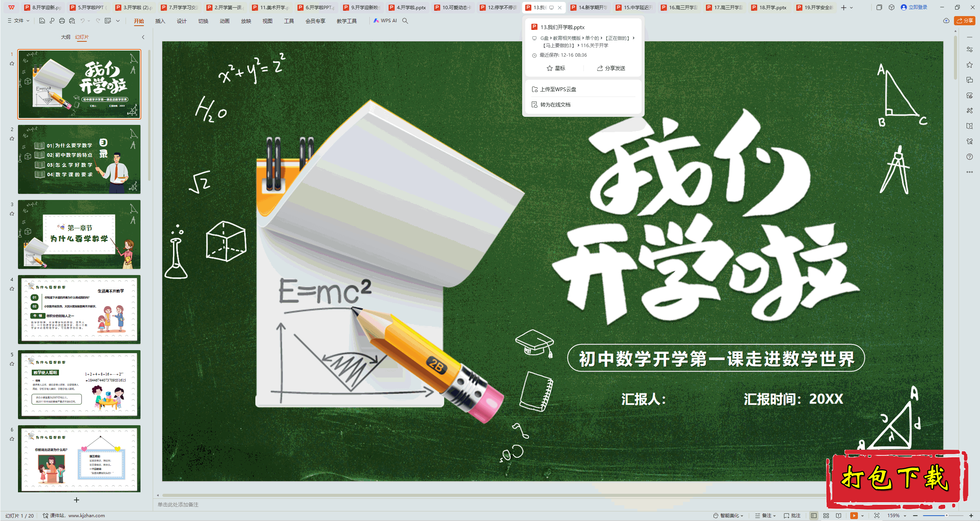Add new slide plus button below thumbnails
Screen dimensions: 980x521
click(77, 500)
